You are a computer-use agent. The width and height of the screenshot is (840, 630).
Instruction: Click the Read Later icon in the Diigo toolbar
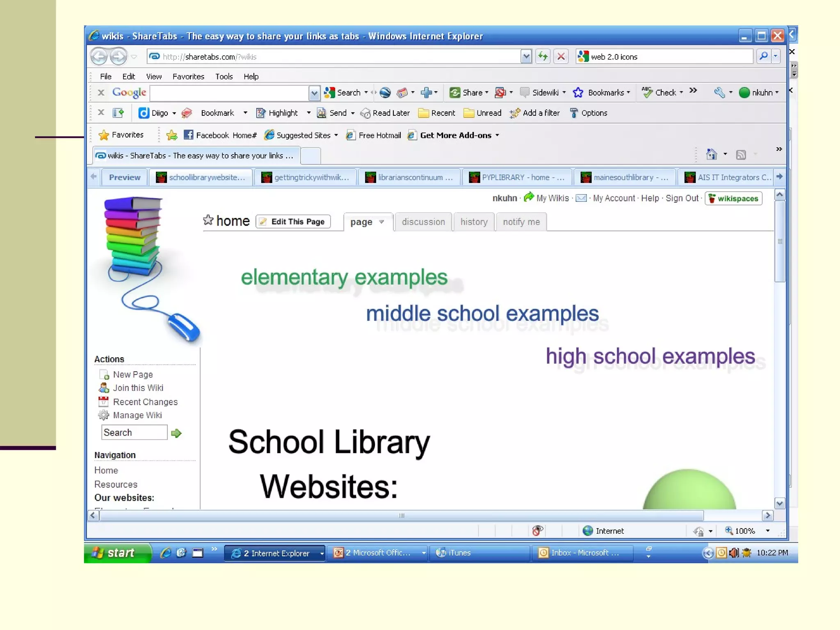[x=365, y=113]
